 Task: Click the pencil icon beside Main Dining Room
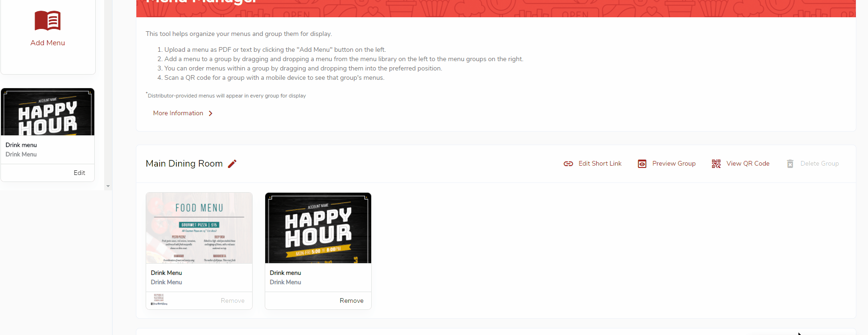point(232,164)
